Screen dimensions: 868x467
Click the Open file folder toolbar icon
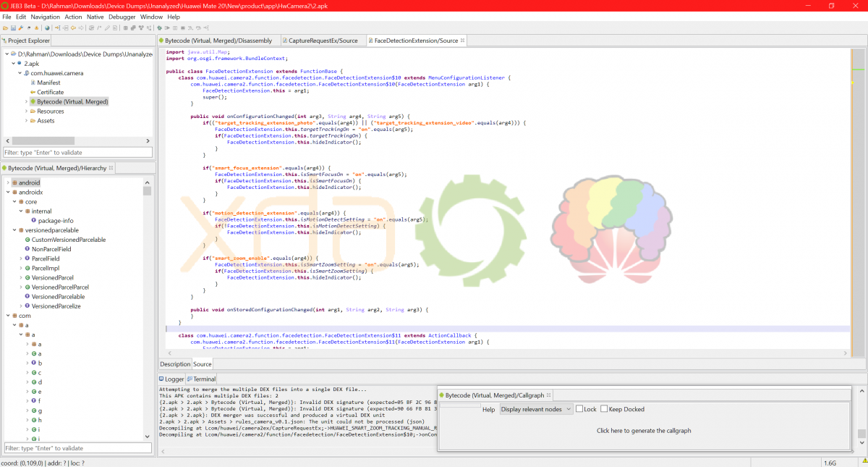click(x=5, y=28)
